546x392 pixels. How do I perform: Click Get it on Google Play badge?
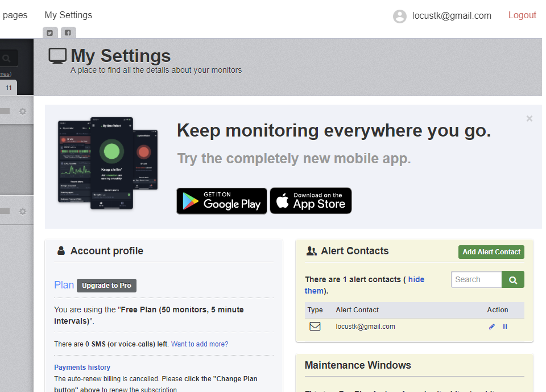pos(221,201)
